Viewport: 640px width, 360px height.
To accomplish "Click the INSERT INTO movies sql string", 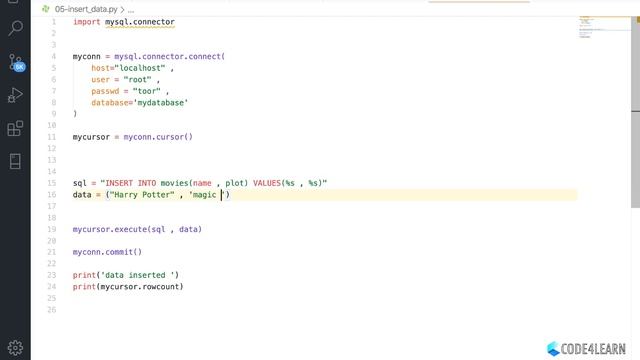I will click(x=214, y=183).
